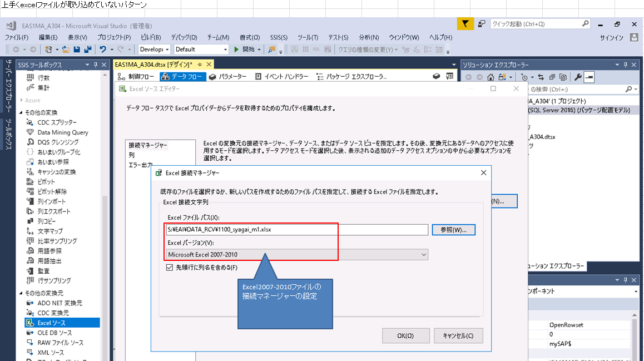This screenshot has width=644, height=361.
Task: Toggle 先頭行に列名を含める checkbox
Action: (x=169, y=268)
